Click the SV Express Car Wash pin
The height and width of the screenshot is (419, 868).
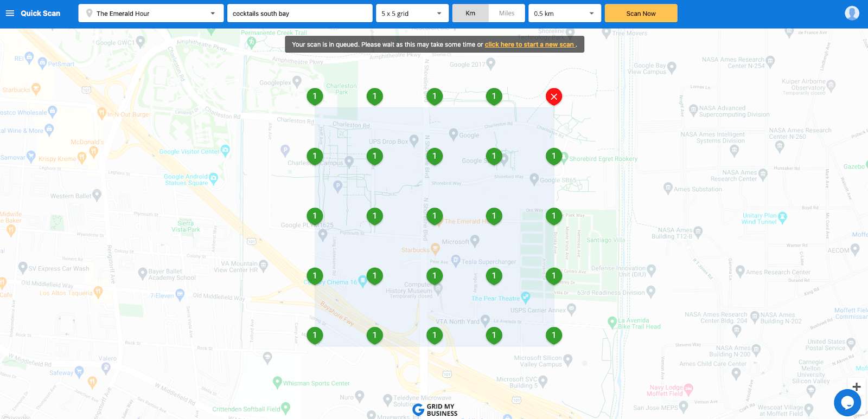(x=23, y=267)
